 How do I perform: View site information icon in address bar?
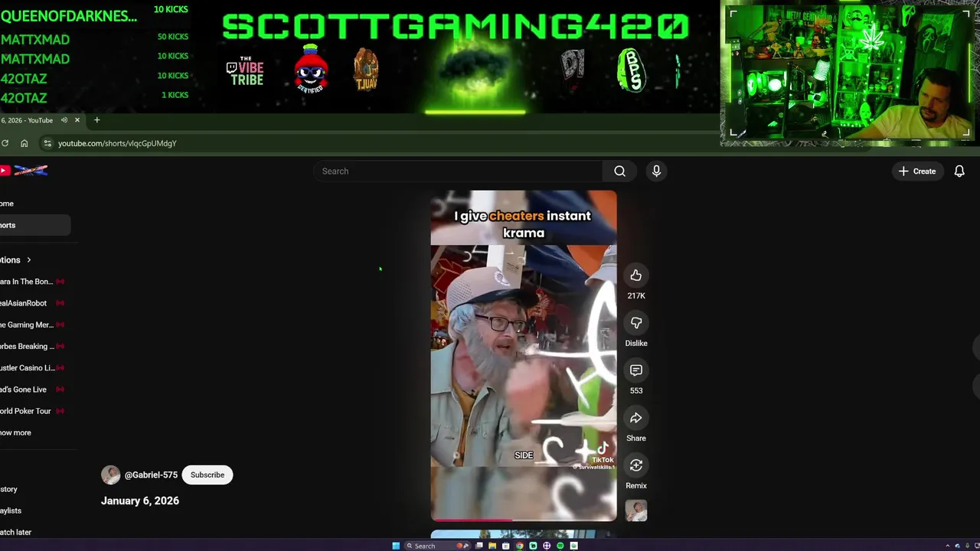(47, 143)
